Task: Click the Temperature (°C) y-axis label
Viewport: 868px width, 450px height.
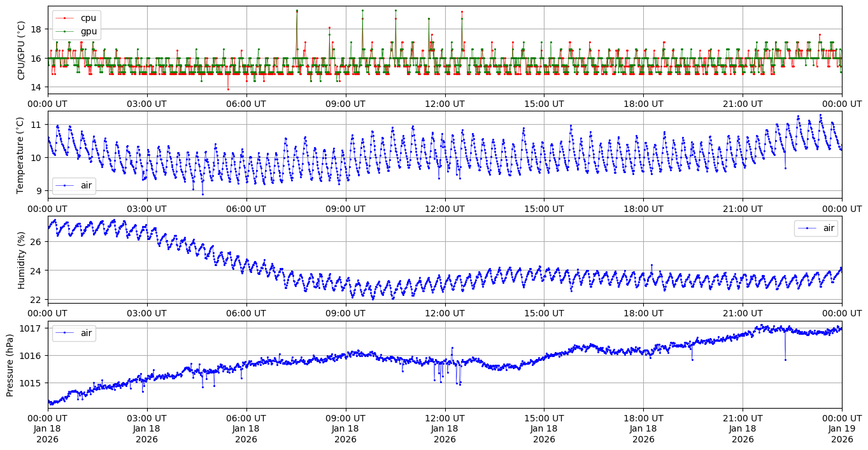Action: click(x=22, y=155)
